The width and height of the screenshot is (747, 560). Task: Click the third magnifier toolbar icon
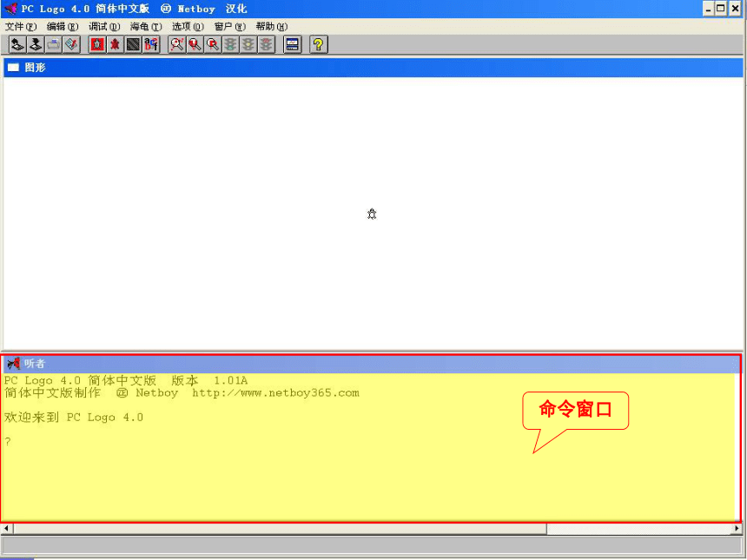tap(213, 45)
